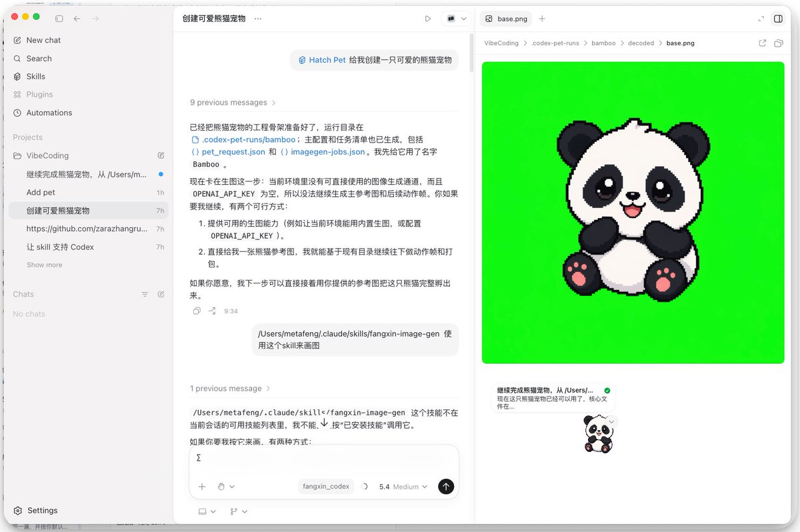Go to .codex-pet-runs in the breadcrumb

(x=555, y=43)
